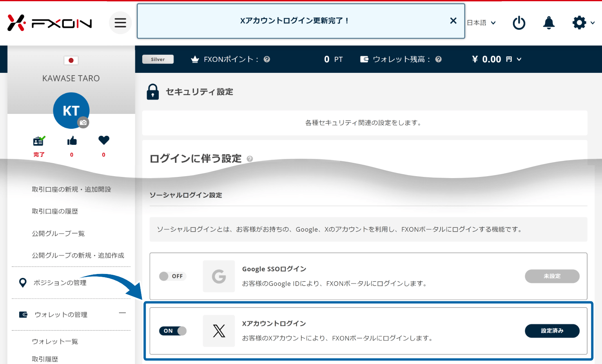Open the notifications bell
The width and height of the screenshot is (602, 364).
point(549,23)
